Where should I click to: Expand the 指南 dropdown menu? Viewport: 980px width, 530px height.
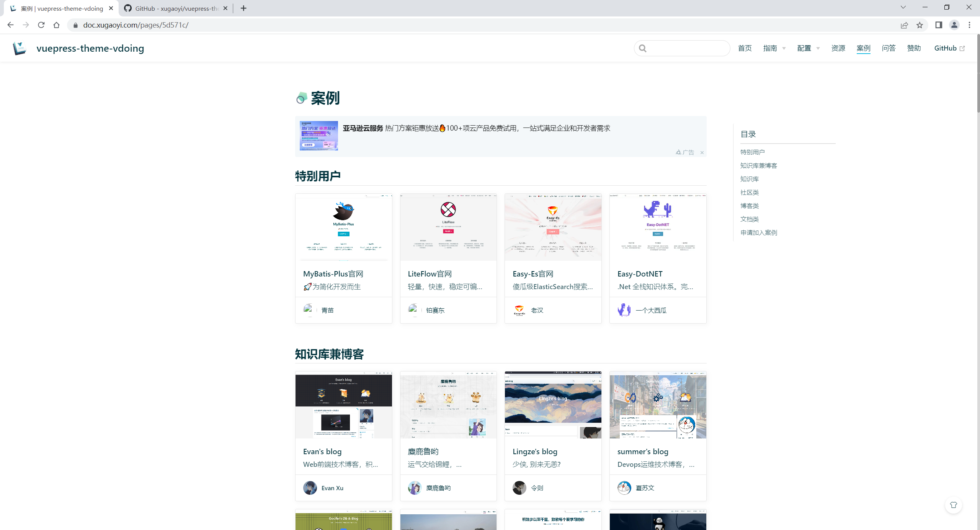click(x=774, y=48)
